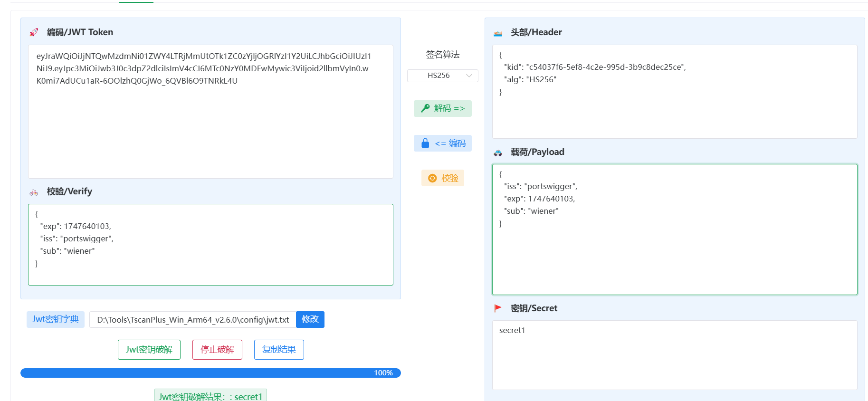Start cracking with Jwt密钥破解 button
Viewport: 868px width, 401px height.
click(x=149, y=350)
